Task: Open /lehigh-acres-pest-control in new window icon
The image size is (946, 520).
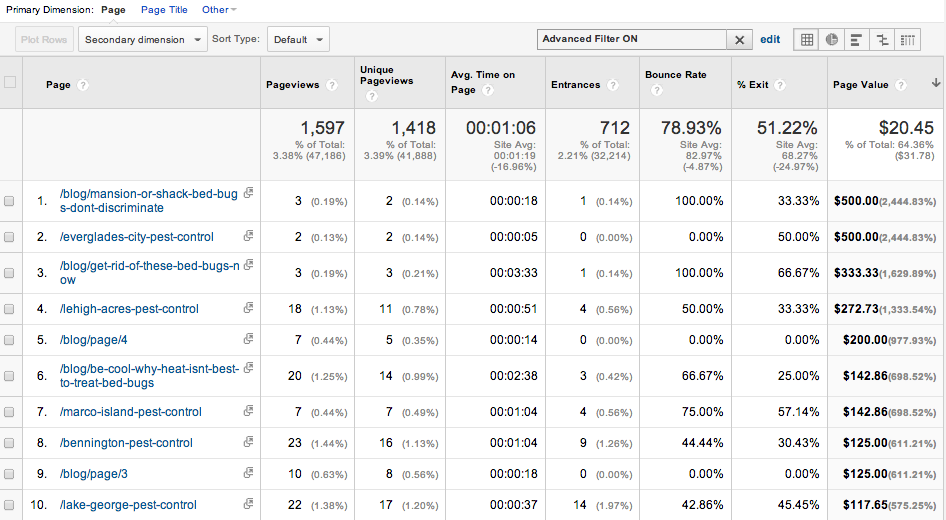Action: (x=248, y=309)
